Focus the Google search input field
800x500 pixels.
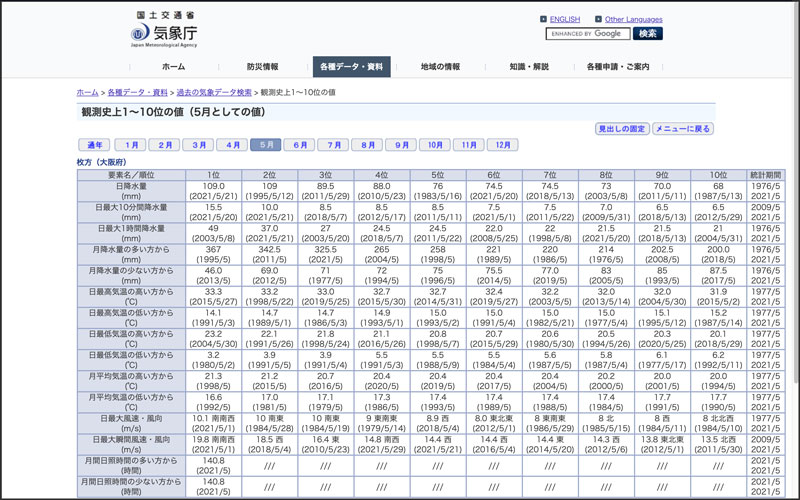click(x=587, y=33)
